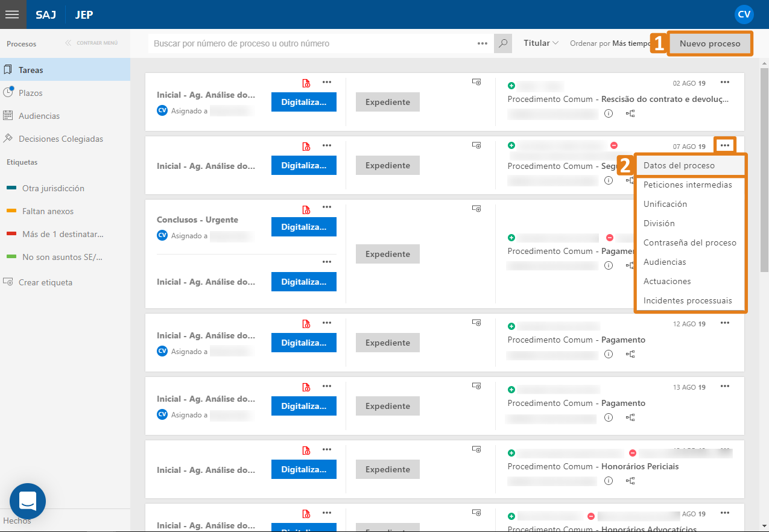Image resolution: width=769 pixels, height=532 pixels.
Task: Open the chat support bubble icon
Action: (28, 501)
